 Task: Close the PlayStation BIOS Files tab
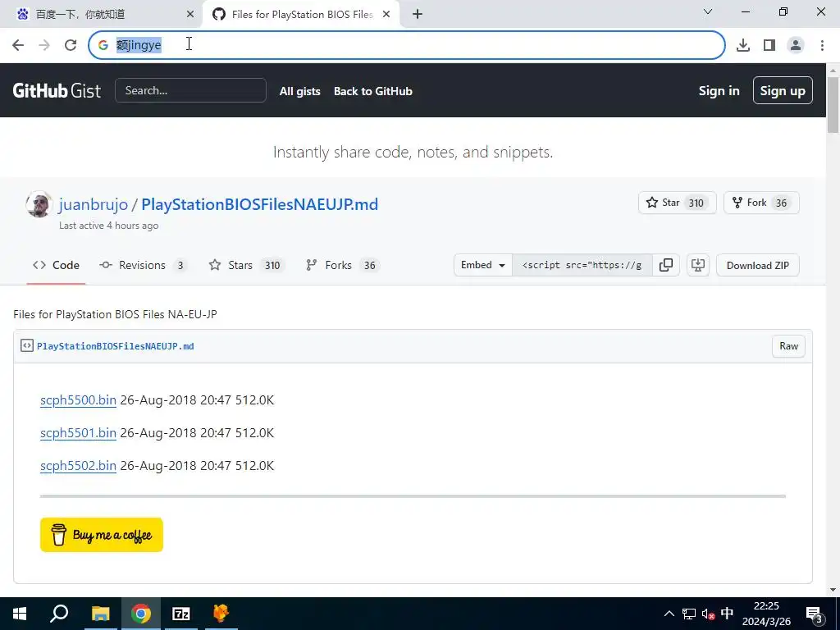click(x=386, y=15)
